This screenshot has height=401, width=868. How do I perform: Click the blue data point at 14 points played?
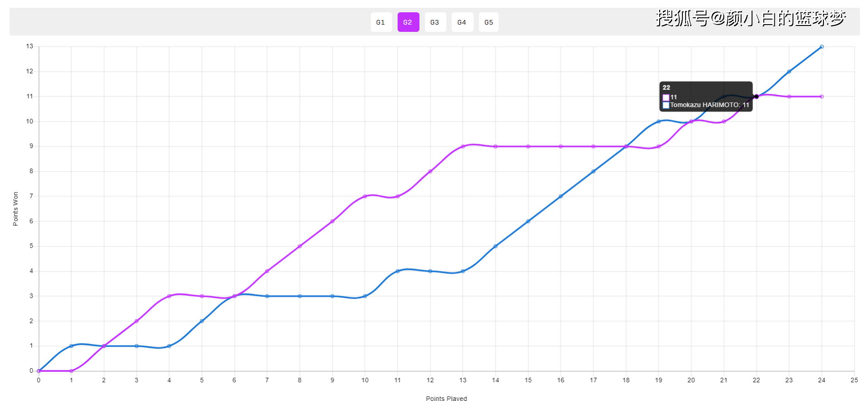click(x=495, y=246)
